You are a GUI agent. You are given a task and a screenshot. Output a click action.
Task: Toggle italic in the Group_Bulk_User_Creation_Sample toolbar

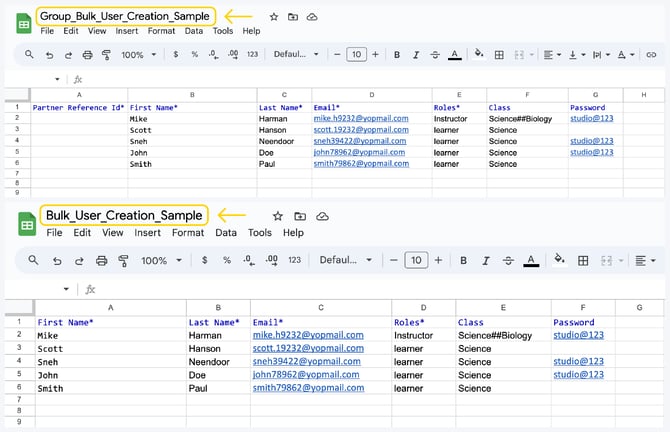pos(416,55)
